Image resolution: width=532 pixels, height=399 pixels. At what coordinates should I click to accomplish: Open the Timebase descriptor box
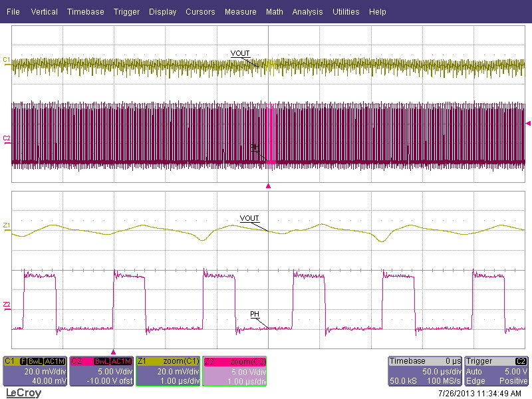[x=425, y=371]
